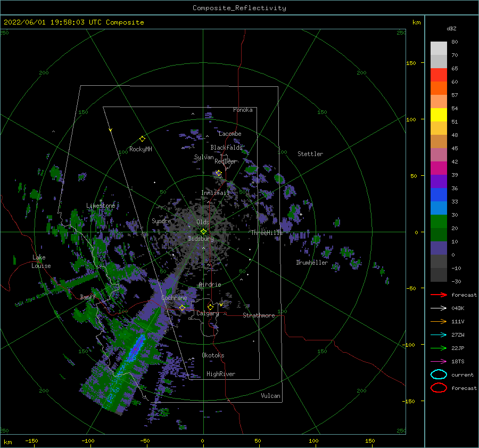
Task: Click the 45 dBZ pink swatch
Action: 439,154
